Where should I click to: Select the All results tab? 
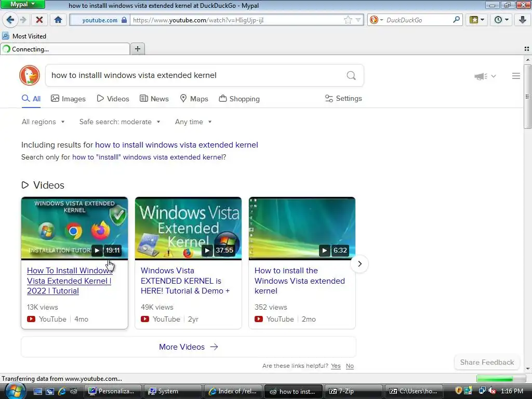click(31, 99)
